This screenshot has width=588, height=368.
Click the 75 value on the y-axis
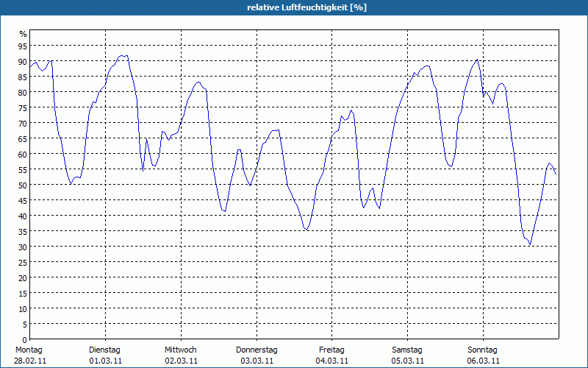[23, 108]
